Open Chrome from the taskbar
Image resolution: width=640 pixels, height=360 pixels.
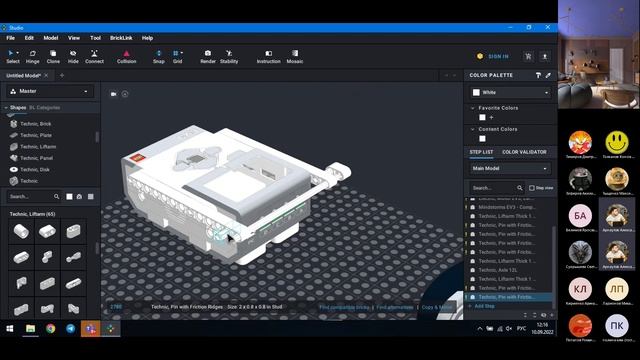click(51, 329)
